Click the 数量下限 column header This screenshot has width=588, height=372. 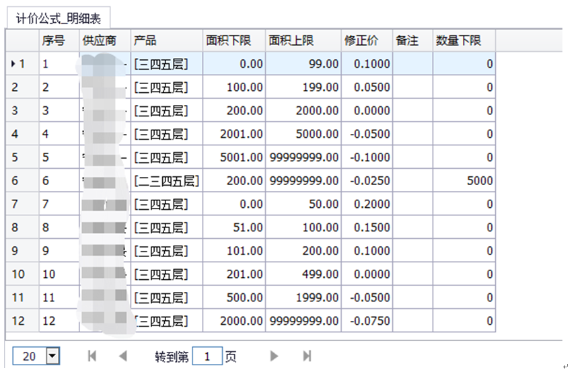(x=464, y=40)
